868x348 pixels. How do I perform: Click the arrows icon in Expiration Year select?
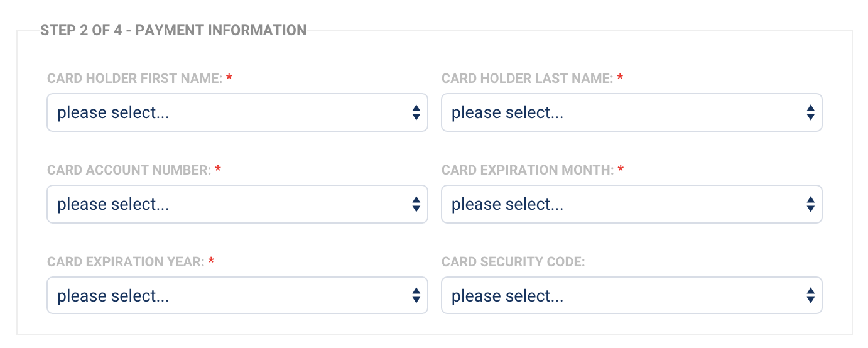click(416, 296)
